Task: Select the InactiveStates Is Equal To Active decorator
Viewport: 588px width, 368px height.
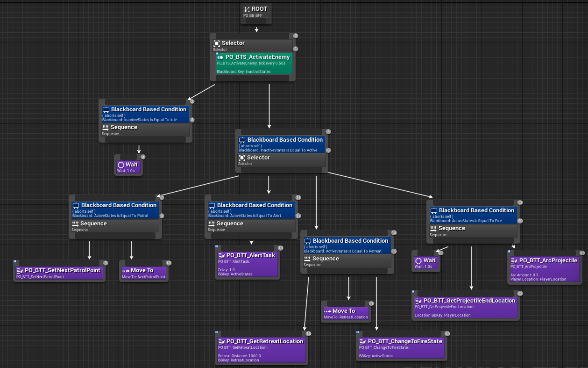Action: click(x=282, y=144)
